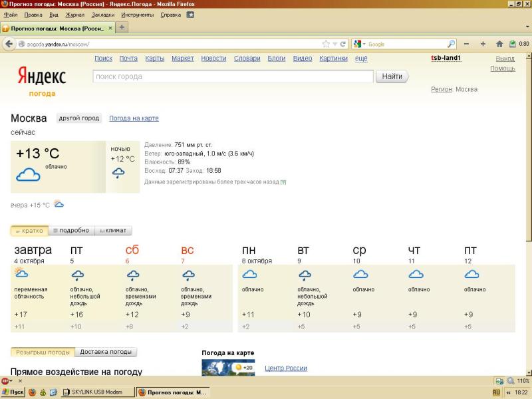532x399 pixels.
Task: Open the Google search engine dropdown
Action: pos(360,44)
